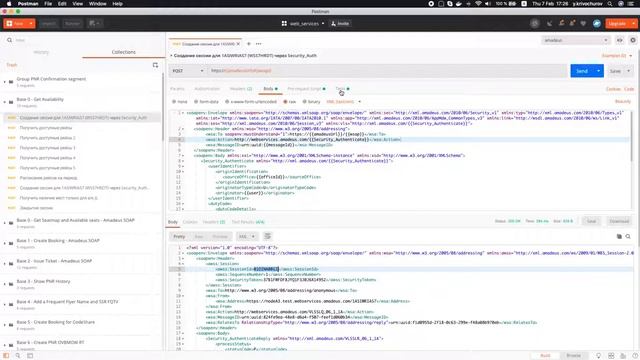The width and height of the screenshot is (640, 360).
Task: Toggle the response line wrap icon
Action: pos(267,236)
